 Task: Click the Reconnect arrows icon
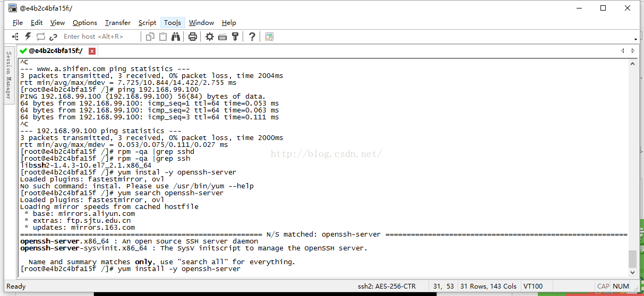pyautogui.click(x=41, y=37)
